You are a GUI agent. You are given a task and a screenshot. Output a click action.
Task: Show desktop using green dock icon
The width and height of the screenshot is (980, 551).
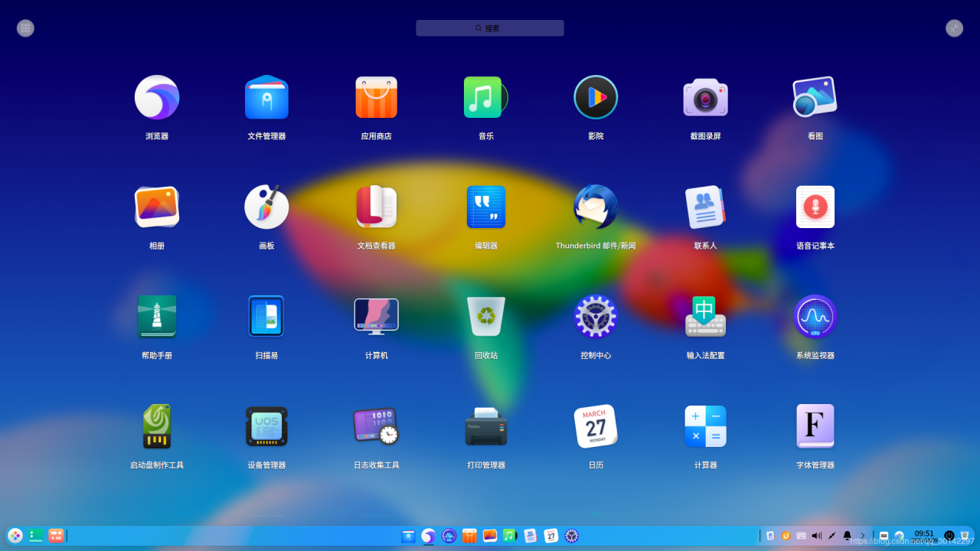click(35, 536)
